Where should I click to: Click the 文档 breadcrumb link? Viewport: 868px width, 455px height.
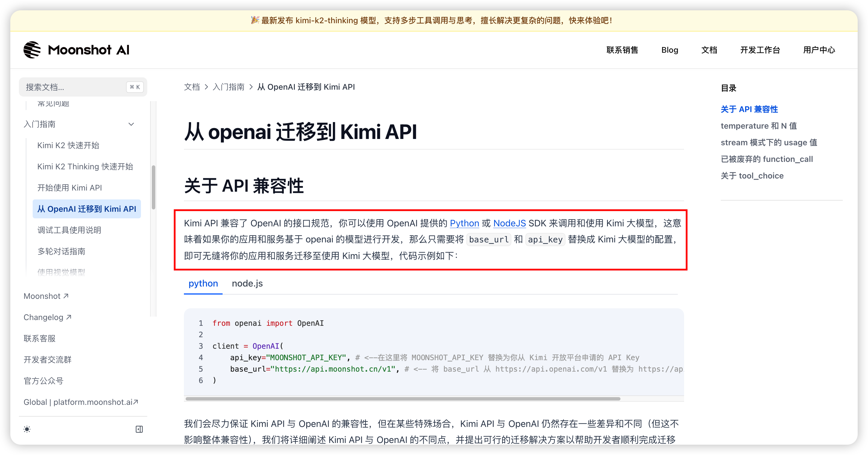(192, 87)
